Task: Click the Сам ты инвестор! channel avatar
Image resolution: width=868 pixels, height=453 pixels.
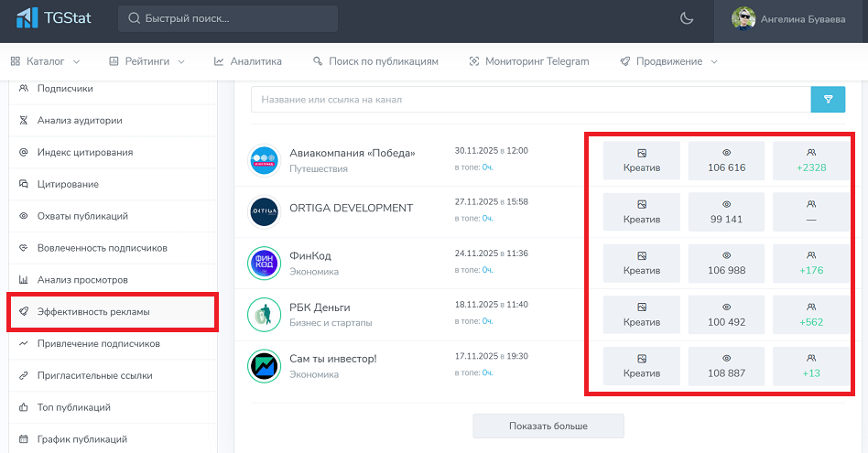Action: point(264,365)
